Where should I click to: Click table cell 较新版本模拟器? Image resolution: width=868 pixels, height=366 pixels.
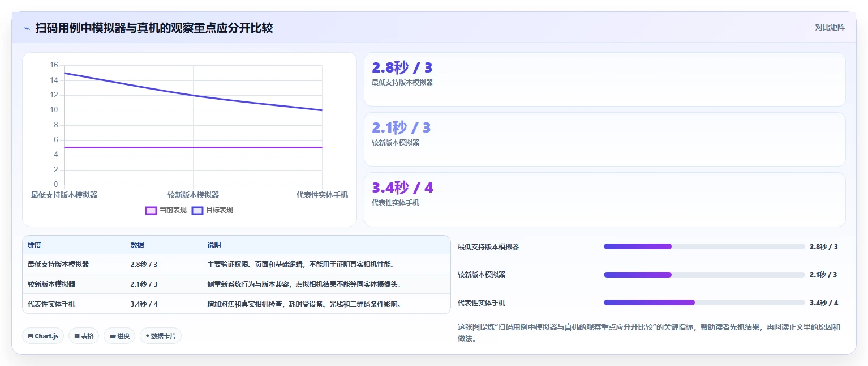pyautogui.click(x=51, y=284)
